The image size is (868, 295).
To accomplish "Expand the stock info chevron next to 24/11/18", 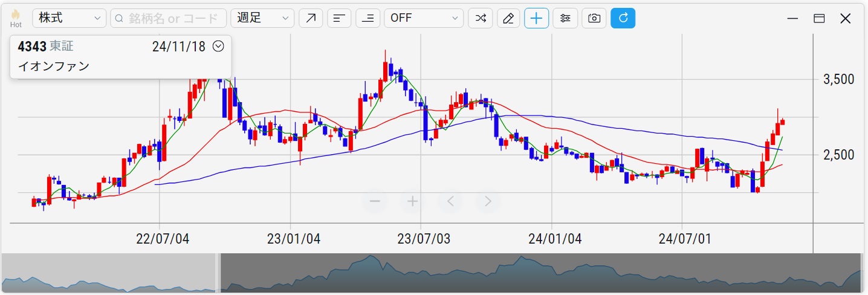I will (x=219, y=46).
